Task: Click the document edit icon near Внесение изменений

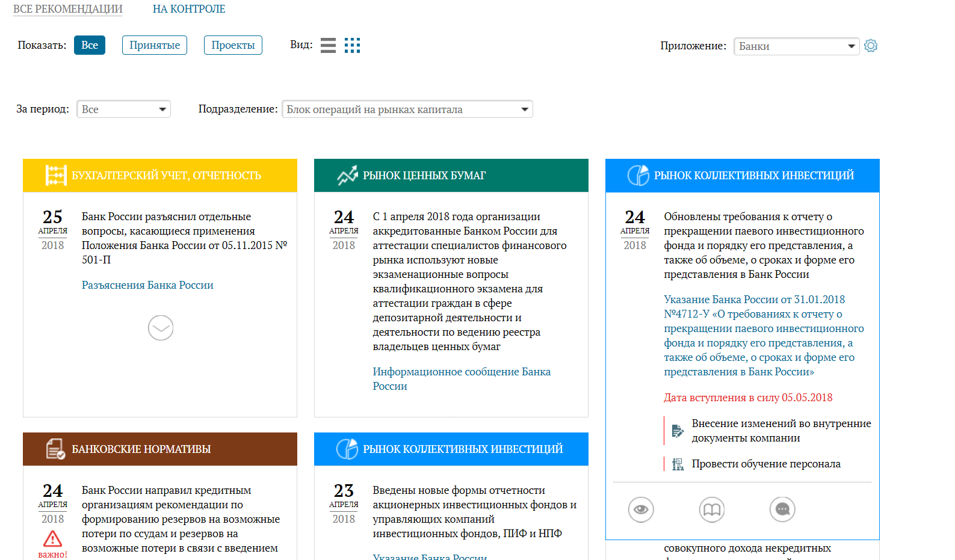Action: click(x=678, y=431)
